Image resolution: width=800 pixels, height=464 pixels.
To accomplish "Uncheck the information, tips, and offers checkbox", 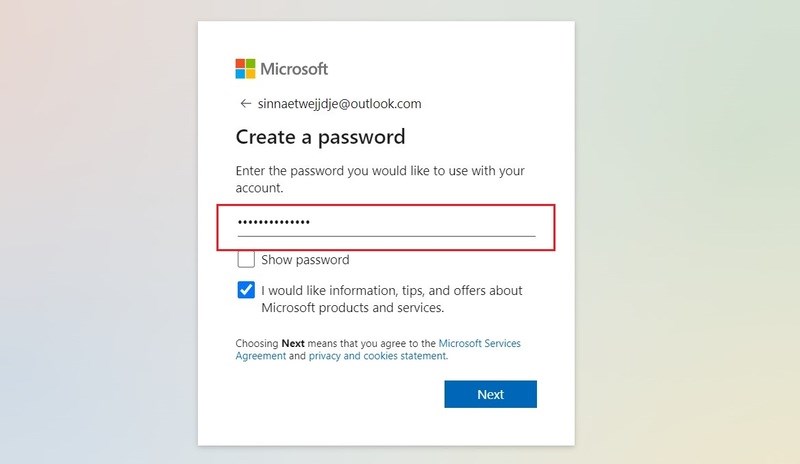I will coord(246,290).
